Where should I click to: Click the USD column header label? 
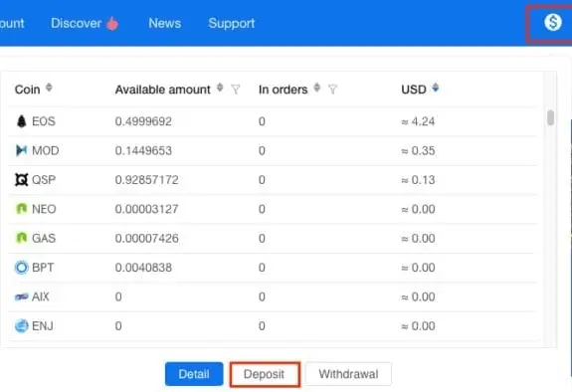tap(414, 90)
